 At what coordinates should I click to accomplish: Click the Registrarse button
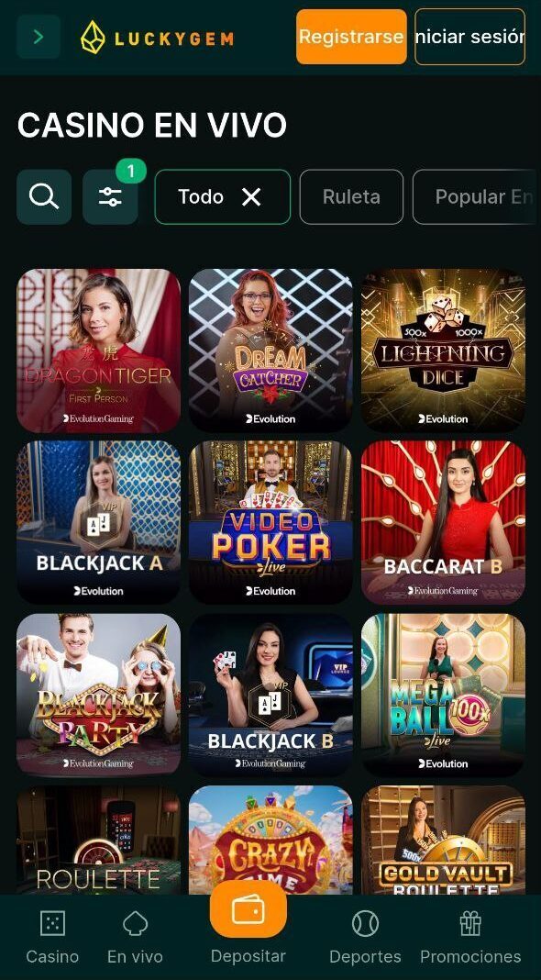coord(351,37)
